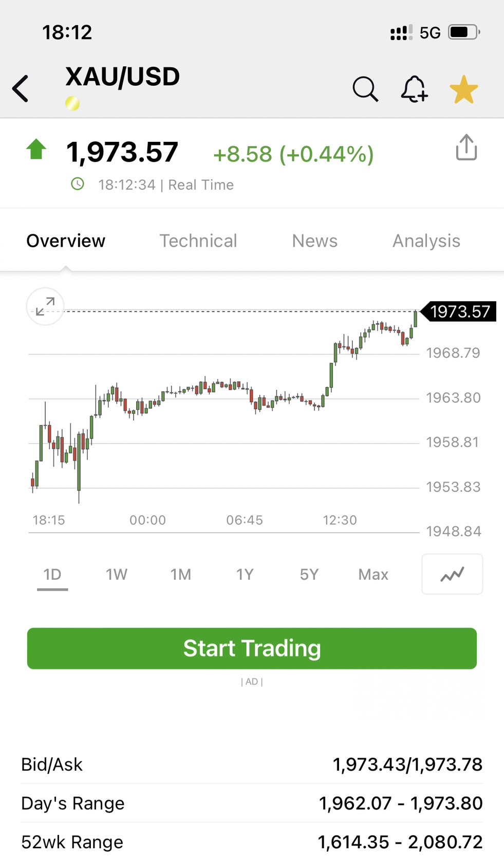Add a price alert bell
Screen dimensions: 504x859
414,89
